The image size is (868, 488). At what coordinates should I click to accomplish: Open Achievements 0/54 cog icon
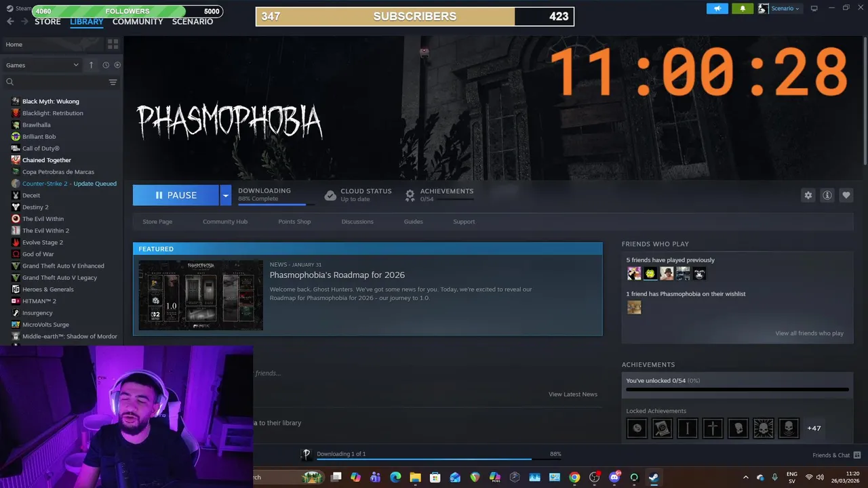coord(410,195)
